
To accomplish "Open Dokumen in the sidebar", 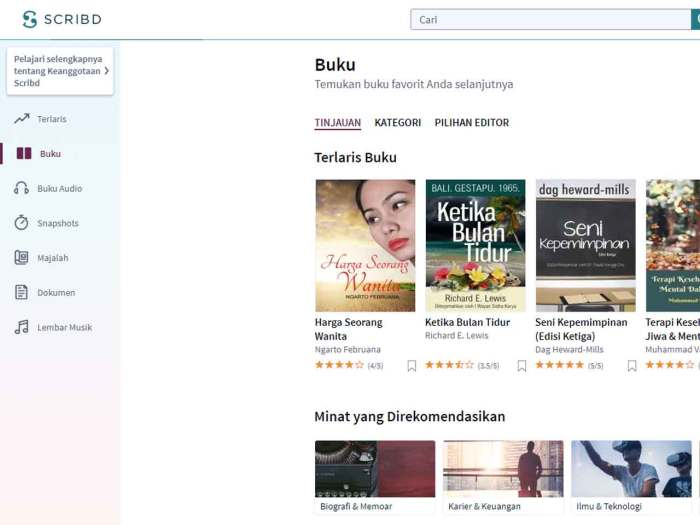I will point(56,293).
